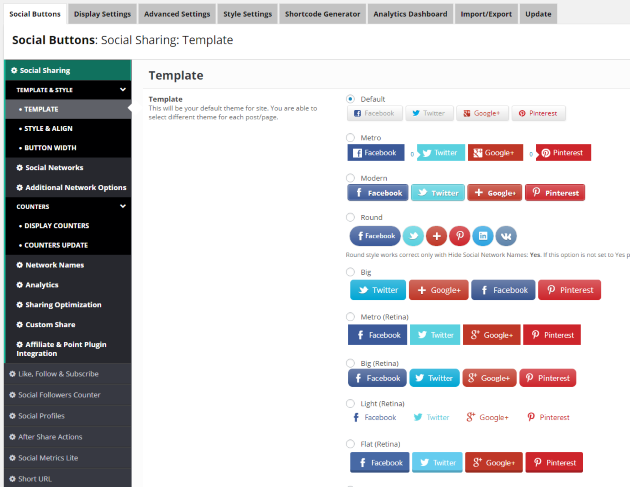Viewport: 630px width, 487px height.
Task: Click the gear icon next to Additional Network Options
Action: (19, 187)
